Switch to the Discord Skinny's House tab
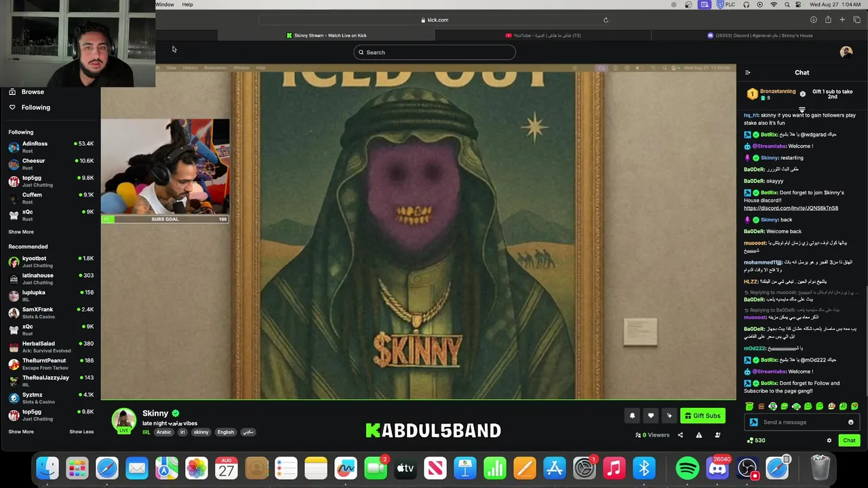This screenshot has height=488, width=868. point(759,35)
